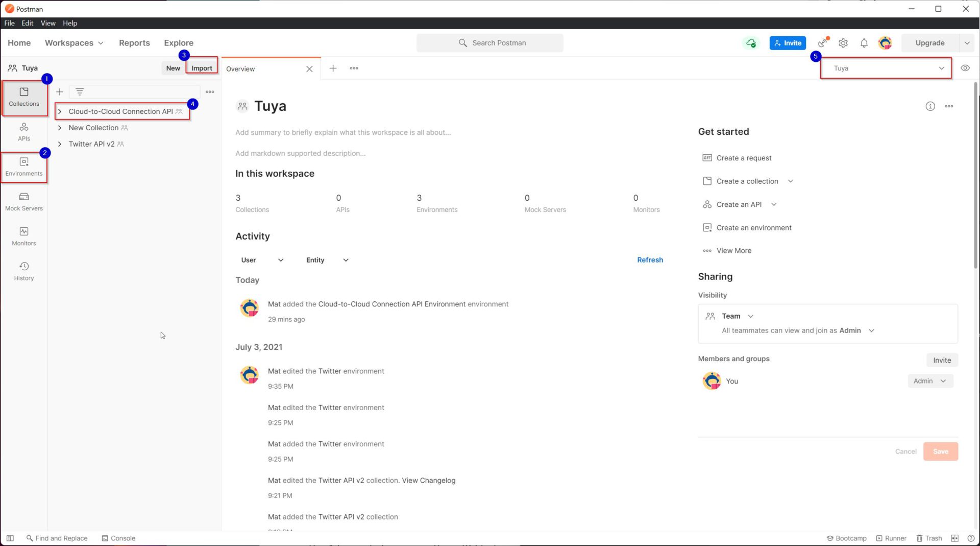Launch the Runner from the status bar
Viewport: 980px width, 546px height.
(891, 538)
